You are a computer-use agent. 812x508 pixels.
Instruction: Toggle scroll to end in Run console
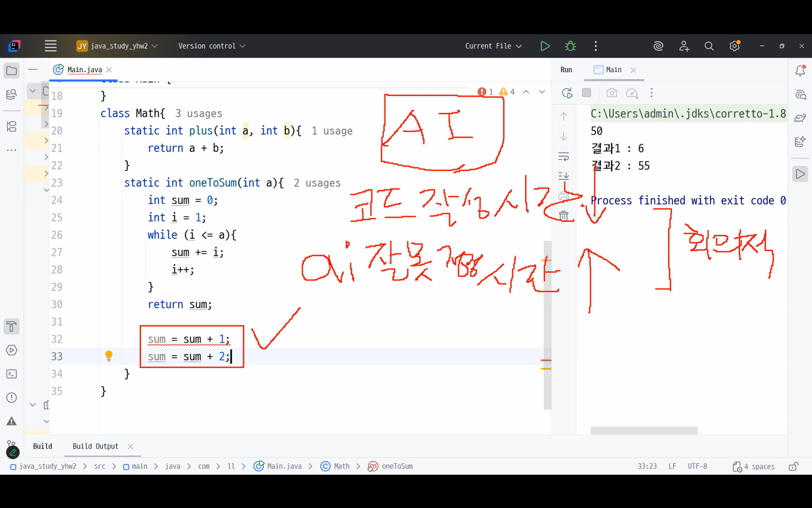click(564, 176)
